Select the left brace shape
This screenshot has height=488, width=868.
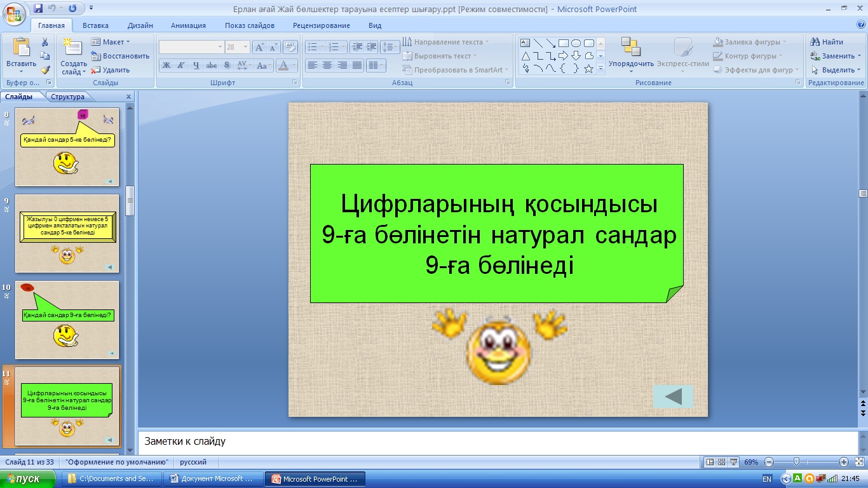click(x=564, y=69)
